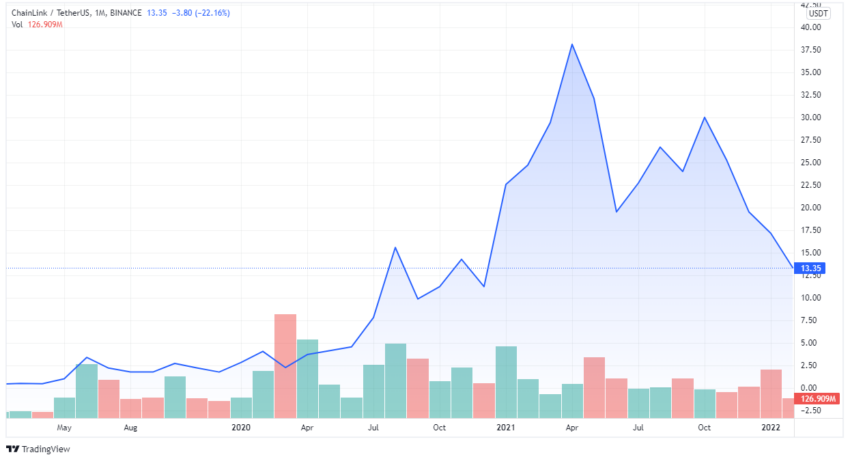Select the 2020 marker on time axis
Screen dimensions: 850x457
tap(241, 428)
